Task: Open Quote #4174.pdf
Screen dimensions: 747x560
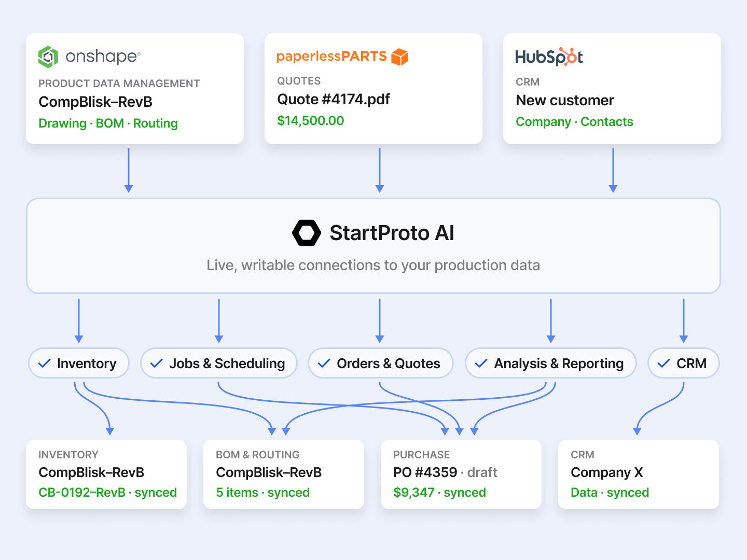Action: (x=334, y=99)
